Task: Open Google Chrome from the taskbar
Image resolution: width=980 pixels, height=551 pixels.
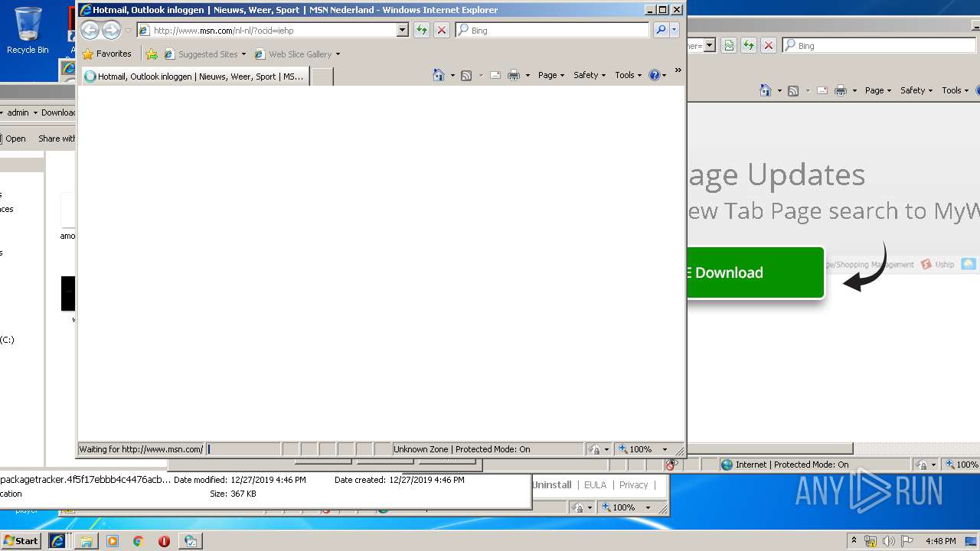Action: 138,540
